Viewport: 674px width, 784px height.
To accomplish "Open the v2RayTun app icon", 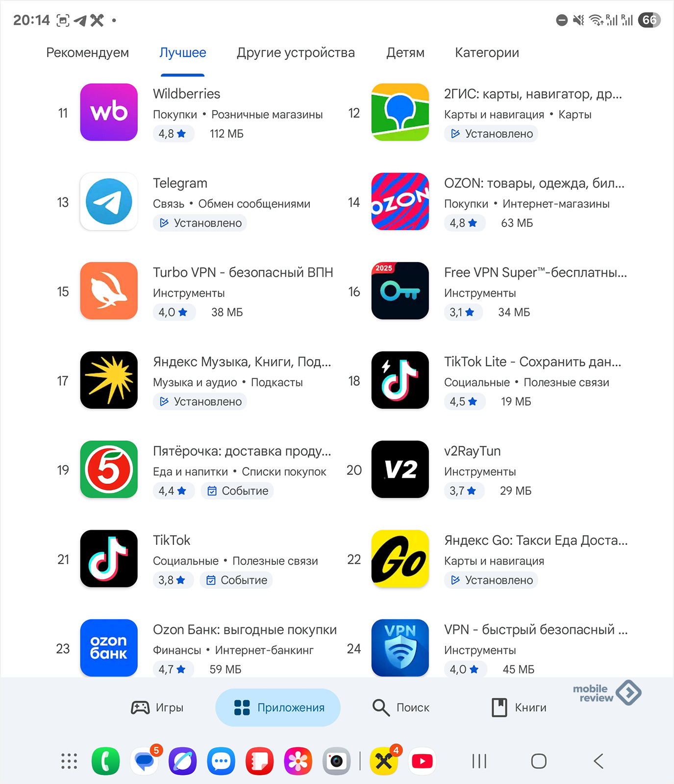I will (400, 469).
